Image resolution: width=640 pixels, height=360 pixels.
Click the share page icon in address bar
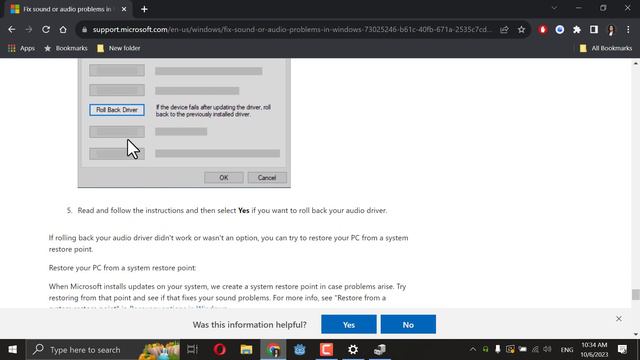[x=504, y=29]
